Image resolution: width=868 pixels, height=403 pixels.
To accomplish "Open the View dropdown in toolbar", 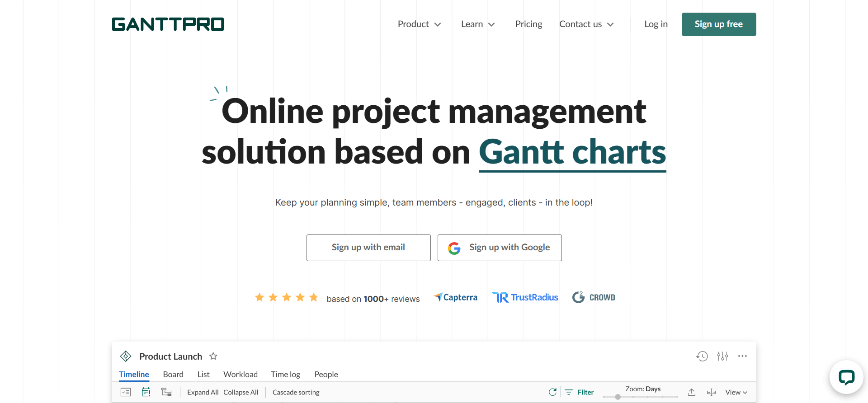I will coord(736,392).
